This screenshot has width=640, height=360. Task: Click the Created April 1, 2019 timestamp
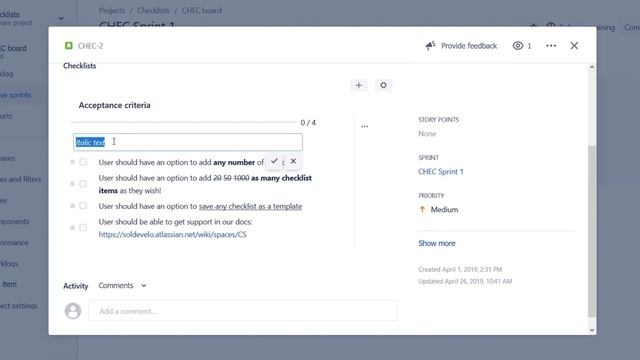click(x=460, y=269)
